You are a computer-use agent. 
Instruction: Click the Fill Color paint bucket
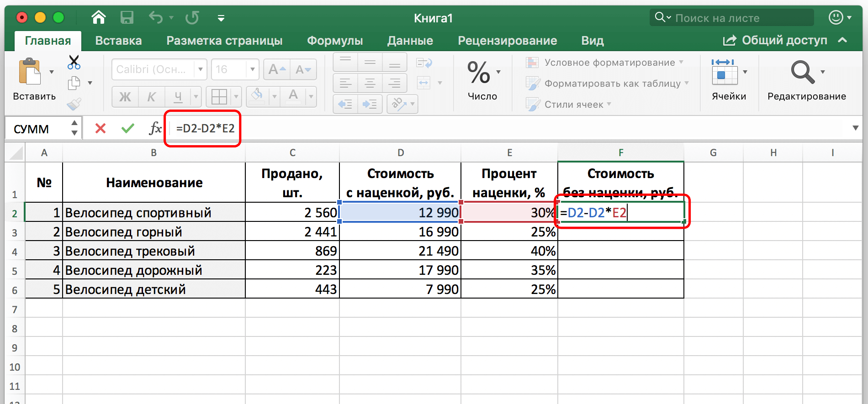(x=258, y=96)
